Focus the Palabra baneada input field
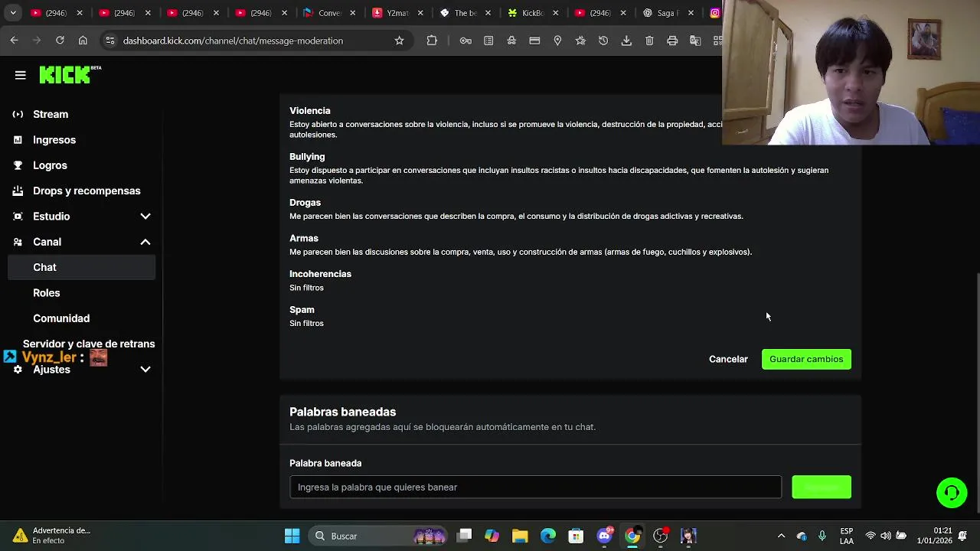 point(535,487)
